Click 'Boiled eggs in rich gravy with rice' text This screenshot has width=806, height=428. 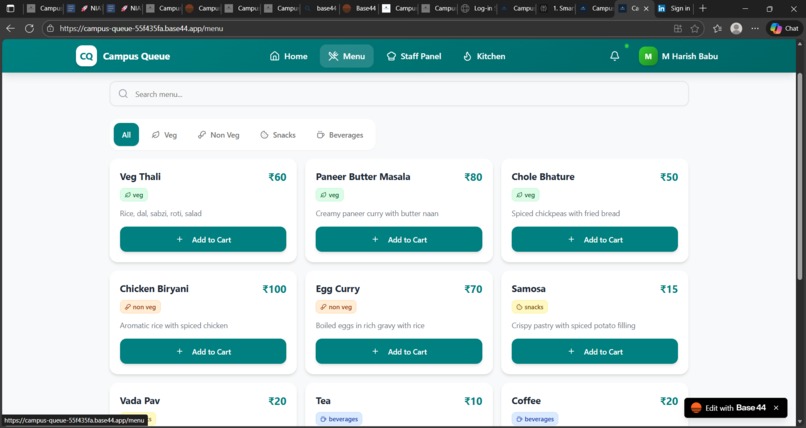tap(370, 325)
